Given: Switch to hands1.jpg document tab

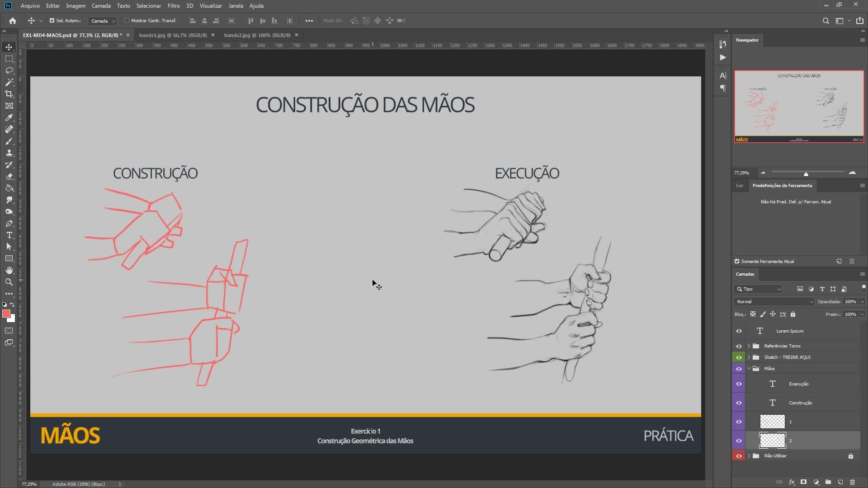Looking at the screenshot, I should [x=173, y=35].
